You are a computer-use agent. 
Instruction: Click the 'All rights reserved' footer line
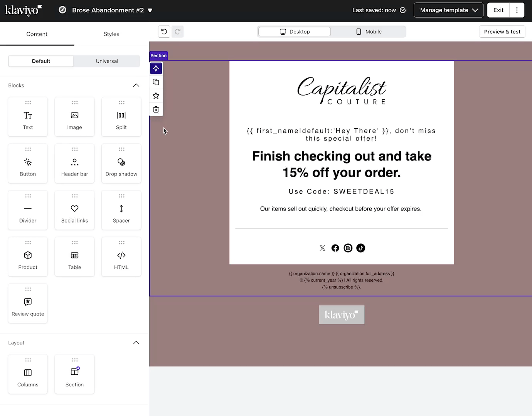[342, 280]
